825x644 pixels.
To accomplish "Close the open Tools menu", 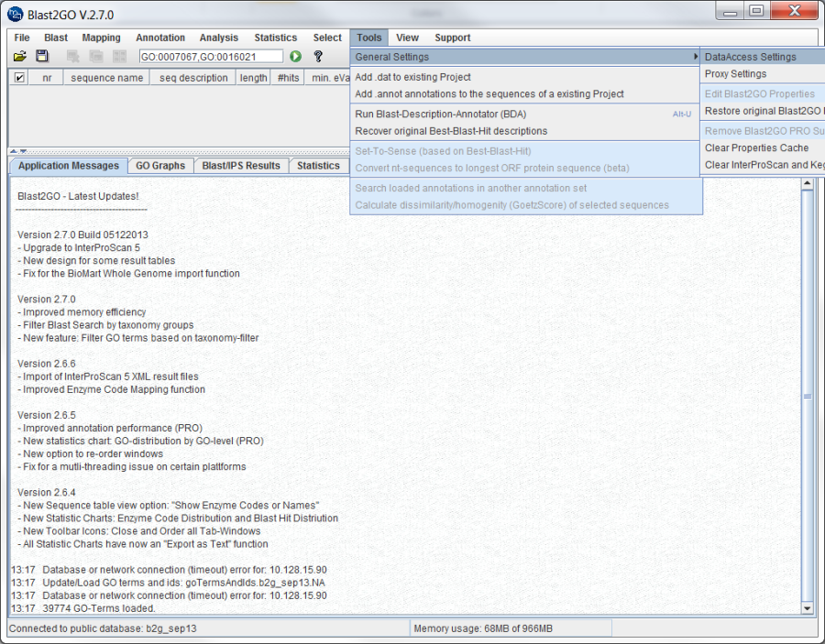I will coord(368,38).
